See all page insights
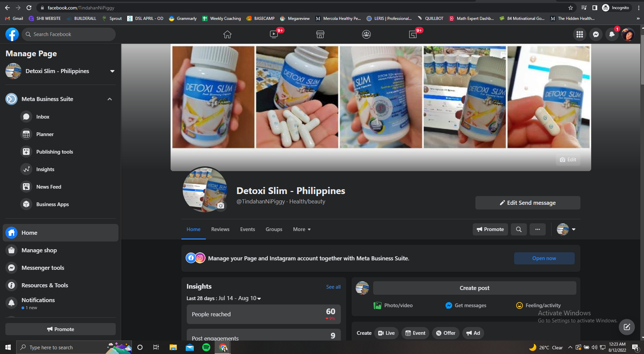The image size is (644, 354). (333, 287)
